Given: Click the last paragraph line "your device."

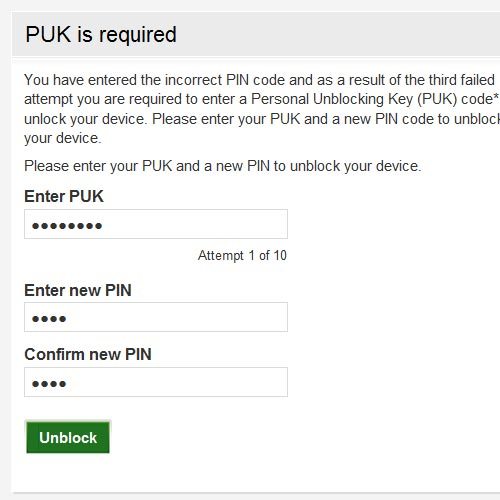Looking at the screenshot, I should 62,138.
